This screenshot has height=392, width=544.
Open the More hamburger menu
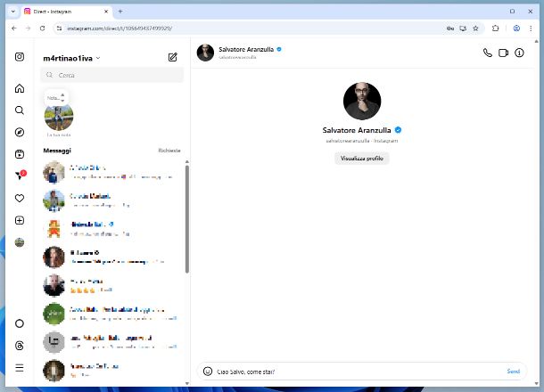pyautogui.click(x=20, y=368)
